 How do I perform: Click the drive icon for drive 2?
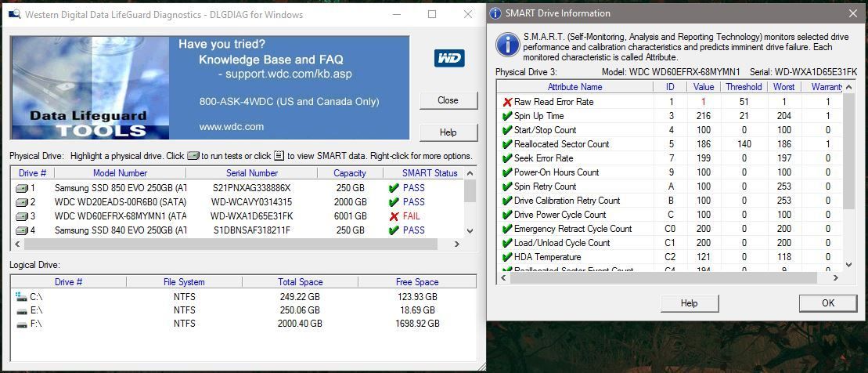point(22,202)
